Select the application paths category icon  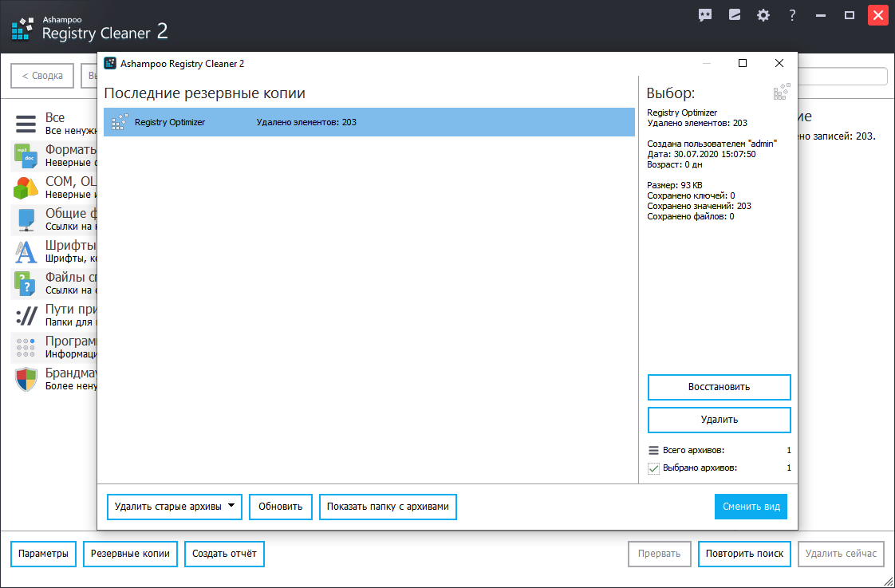[x=26, y=316]
